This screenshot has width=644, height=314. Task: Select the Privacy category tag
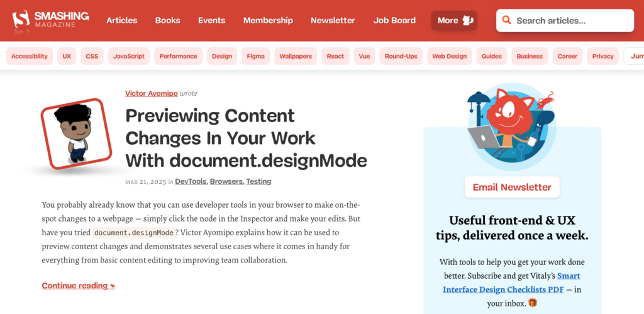pos(603,56)
